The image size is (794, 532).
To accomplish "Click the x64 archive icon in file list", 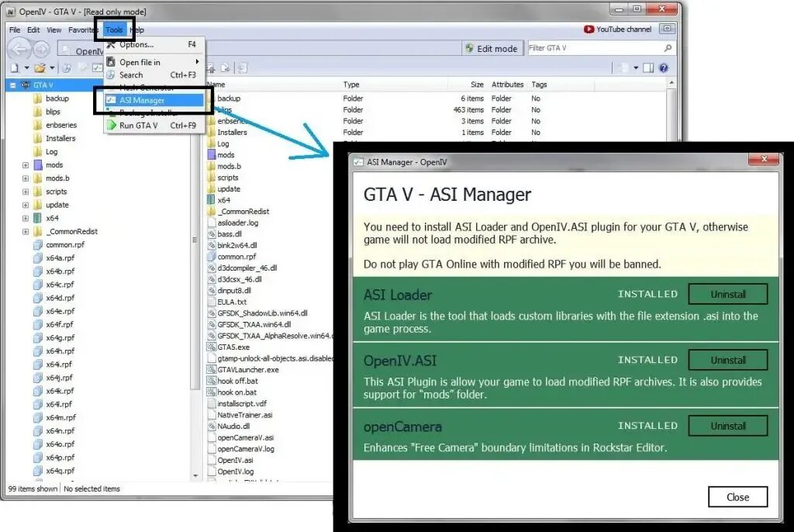I will point(212,200).
